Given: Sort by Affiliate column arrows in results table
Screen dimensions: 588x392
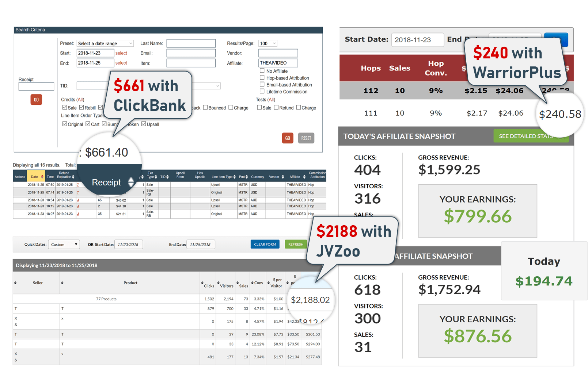Looking at the screenshot, I should coord(304,177).
